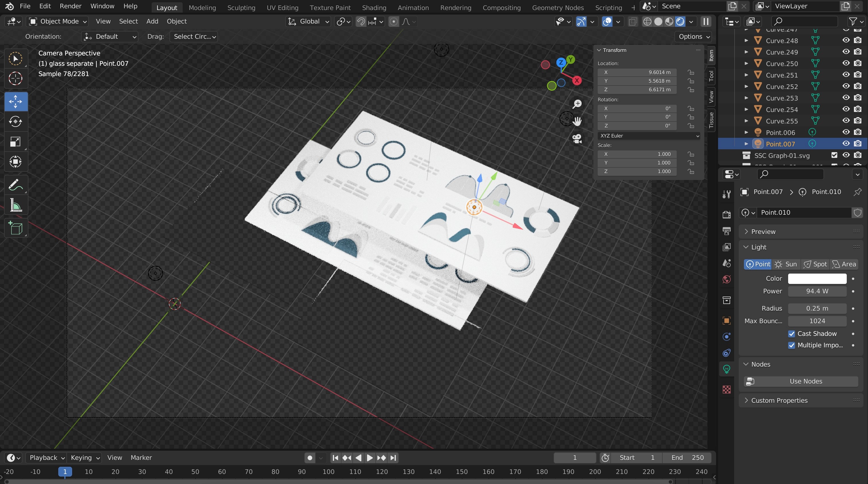Hide Curve.250 with eye icon

pos(846,63)
